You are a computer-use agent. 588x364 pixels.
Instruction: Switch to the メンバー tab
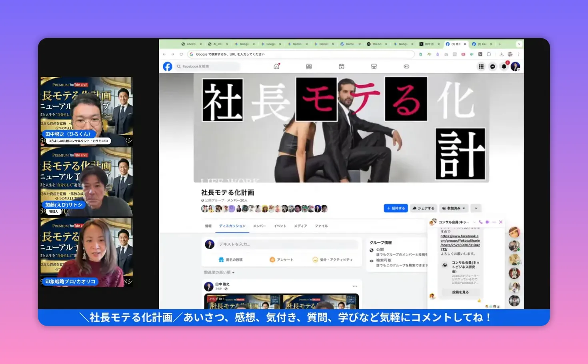(260, 226)
